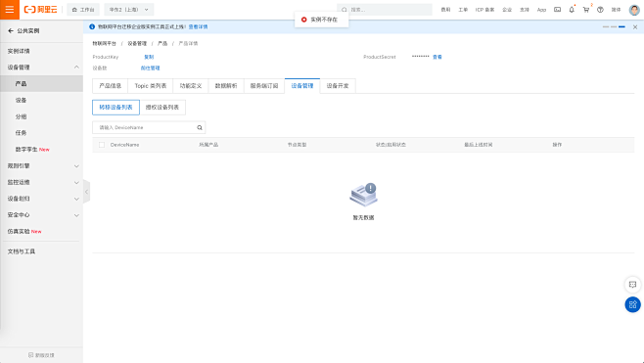
Task: Close the blue notice banner
Action: pyautogui.click(x=635, y=26)
